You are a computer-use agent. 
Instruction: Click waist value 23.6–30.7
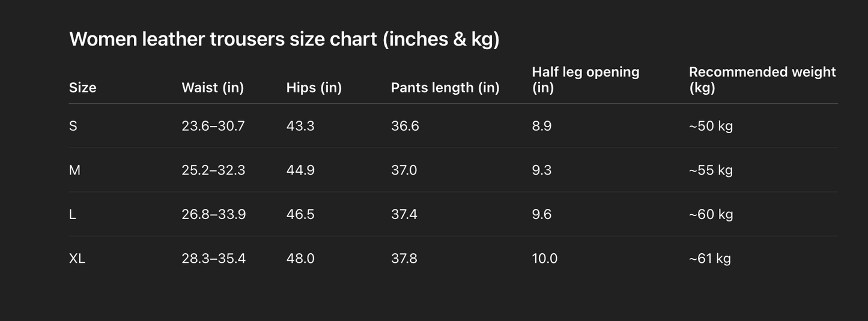tap(213, 126)
